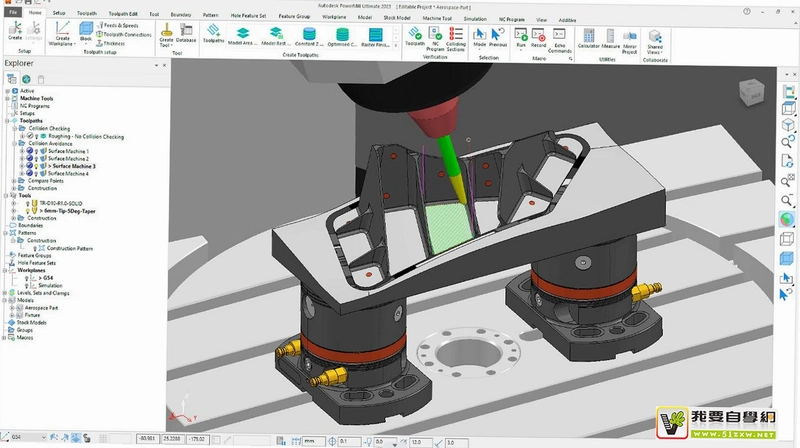800x448 pixels.
Task: Expand the Levels, Sets and Clamps node
Action: pyautogui.click(x=5, y=293)
